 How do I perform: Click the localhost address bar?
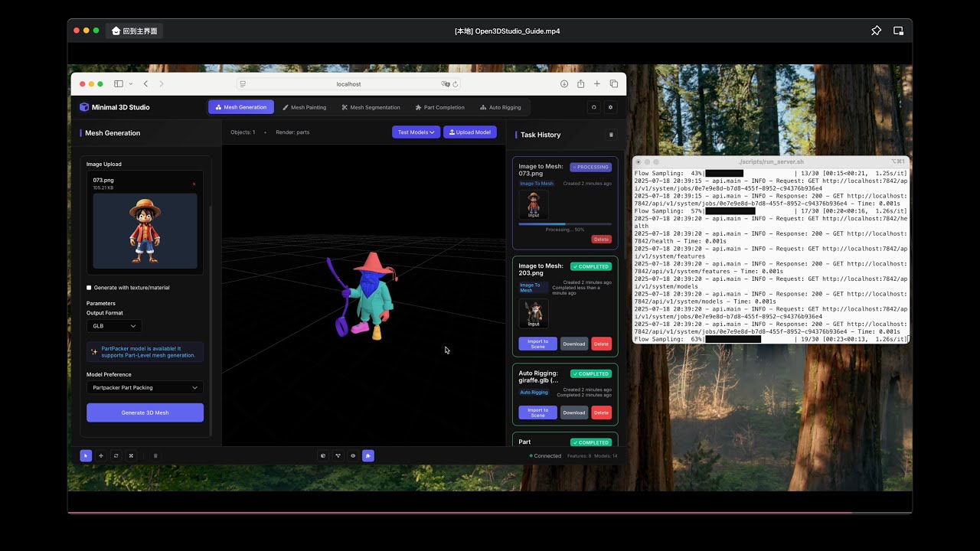348,84
